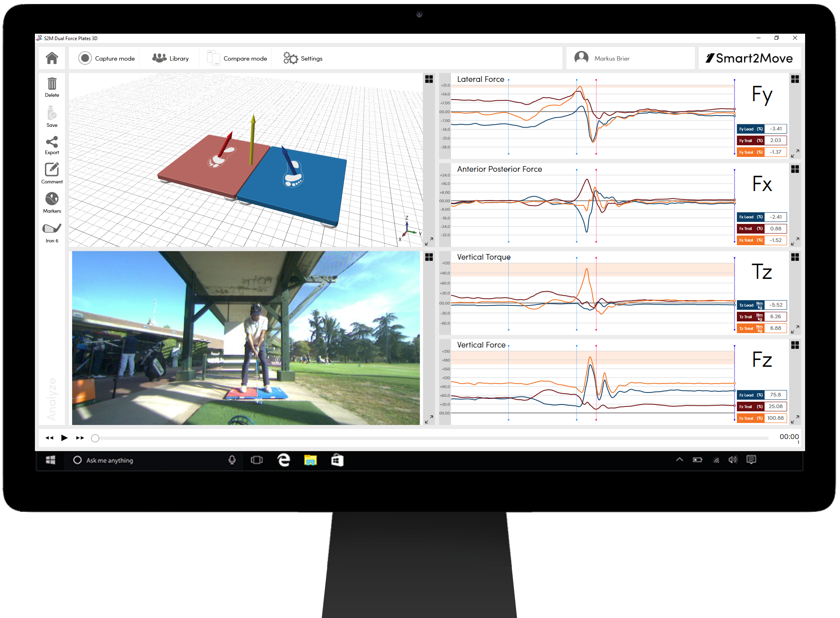Image resolution: width=840 pixels, height=618 pixels.
Task: Open Compare mode
Action: tap(237, 59)
